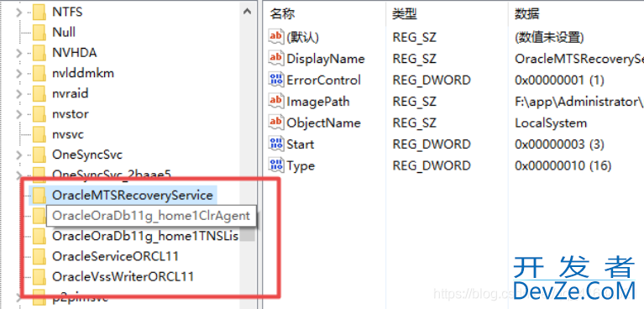Click the 0x00000001 (1) data cell

[559, 80]
